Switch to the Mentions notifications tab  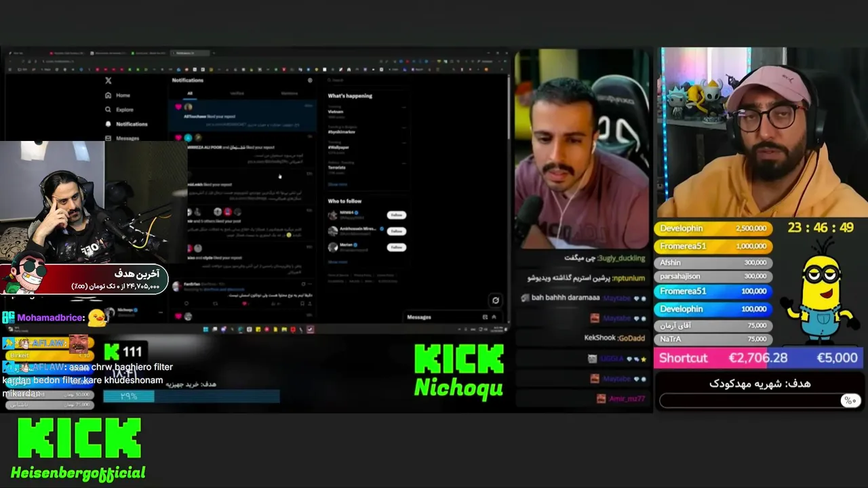(x=289, y=94)
